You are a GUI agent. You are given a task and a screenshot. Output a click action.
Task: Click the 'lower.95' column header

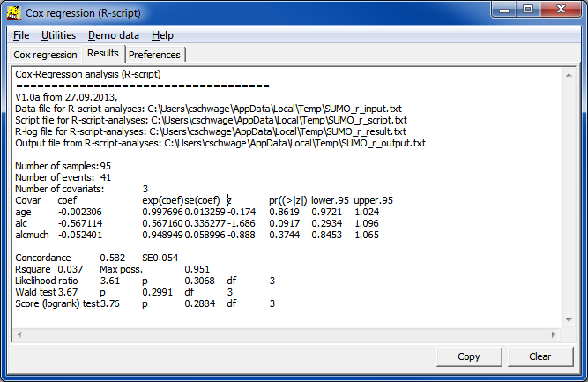330,201
